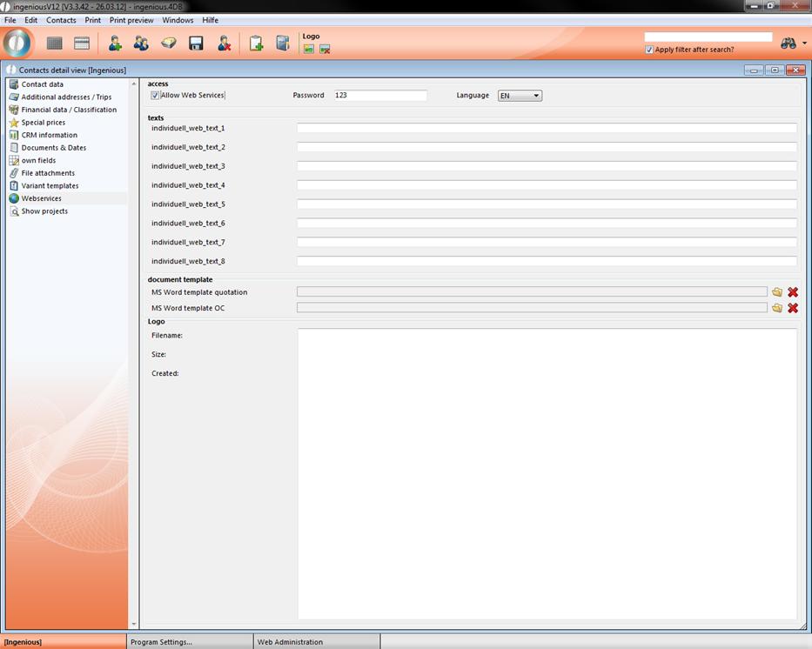Open the Print preview menu
The image size is (812, 649).
[x=131, y=20]
